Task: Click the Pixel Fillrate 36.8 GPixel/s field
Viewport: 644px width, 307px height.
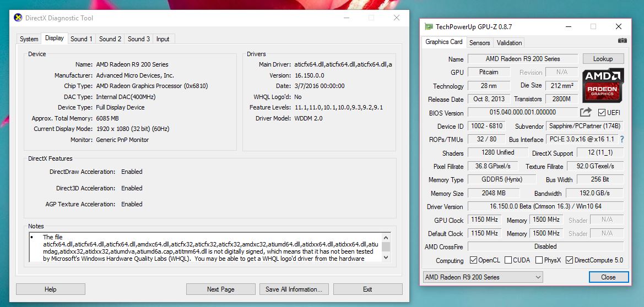Action: tap(493, 166)
